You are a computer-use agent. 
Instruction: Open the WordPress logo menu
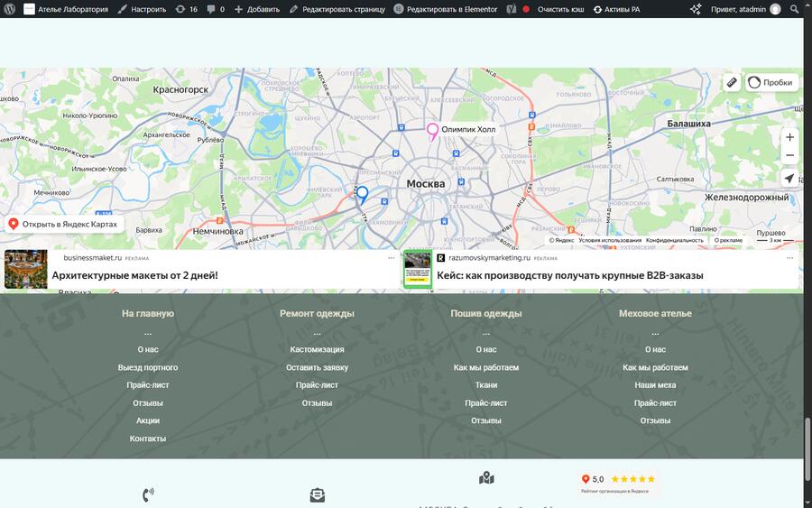(9, 9)
